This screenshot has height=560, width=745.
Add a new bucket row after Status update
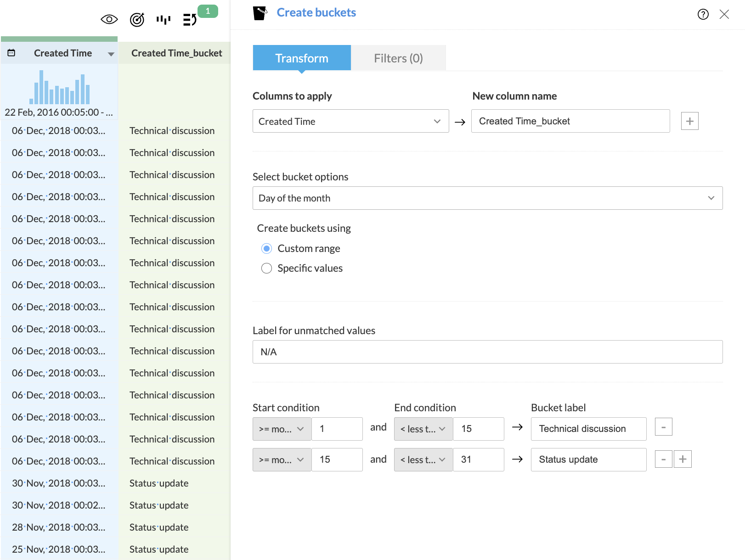coord(683,459)
